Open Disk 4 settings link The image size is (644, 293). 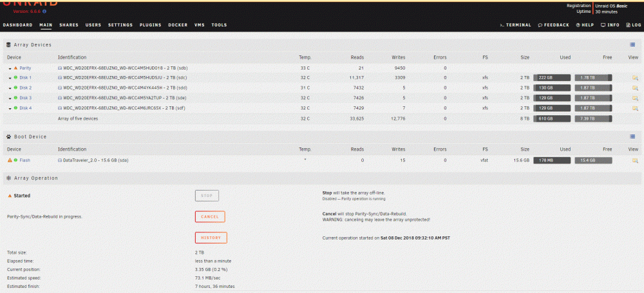[26, 108]
